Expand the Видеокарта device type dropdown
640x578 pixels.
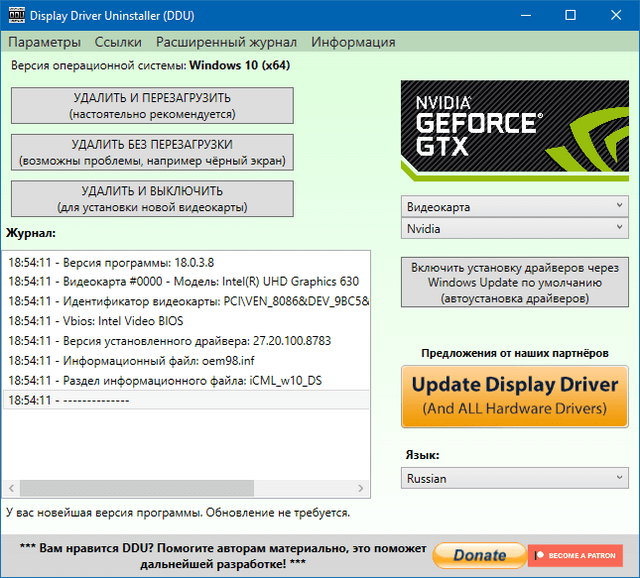tap(514, 207)
